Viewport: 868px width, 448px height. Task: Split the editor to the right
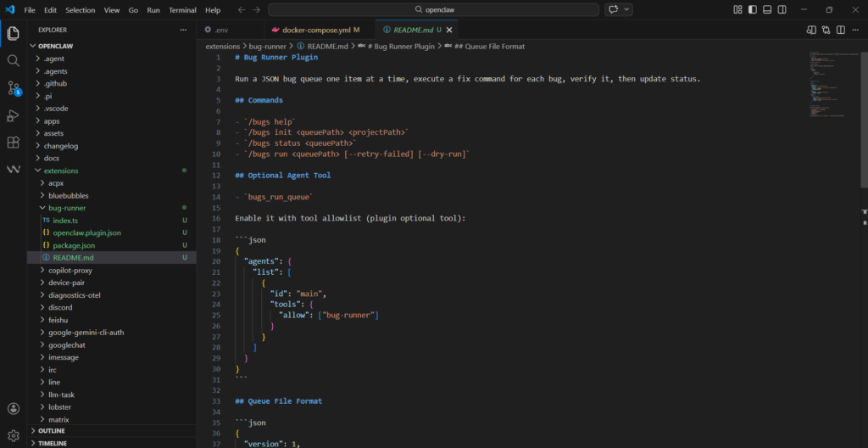[840, 30]
